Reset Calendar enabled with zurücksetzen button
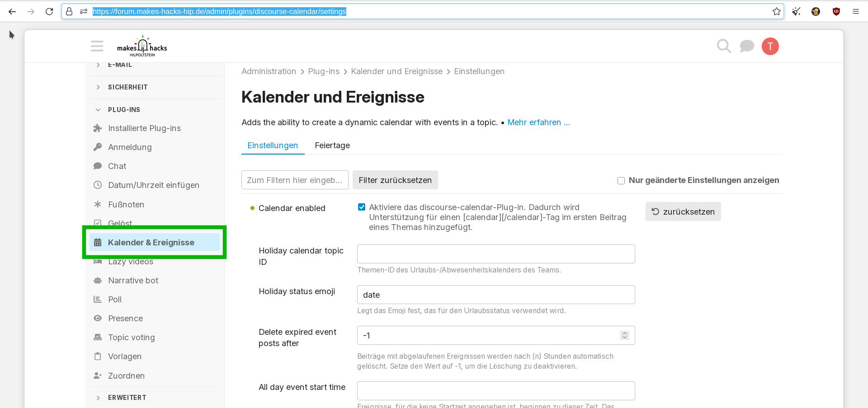Image resolution: width=868 pixels, height=408 pixels. [x=683, y=212]
